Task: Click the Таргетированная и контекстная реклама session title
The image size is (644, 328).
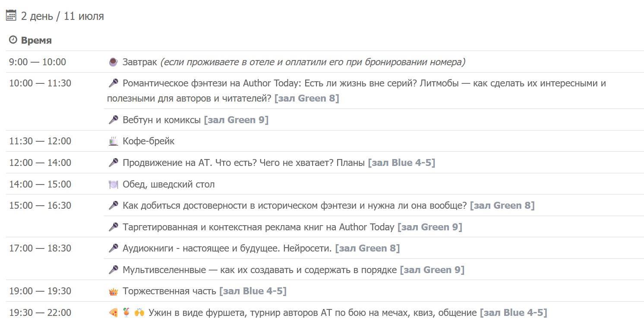Action: [258, 227]
